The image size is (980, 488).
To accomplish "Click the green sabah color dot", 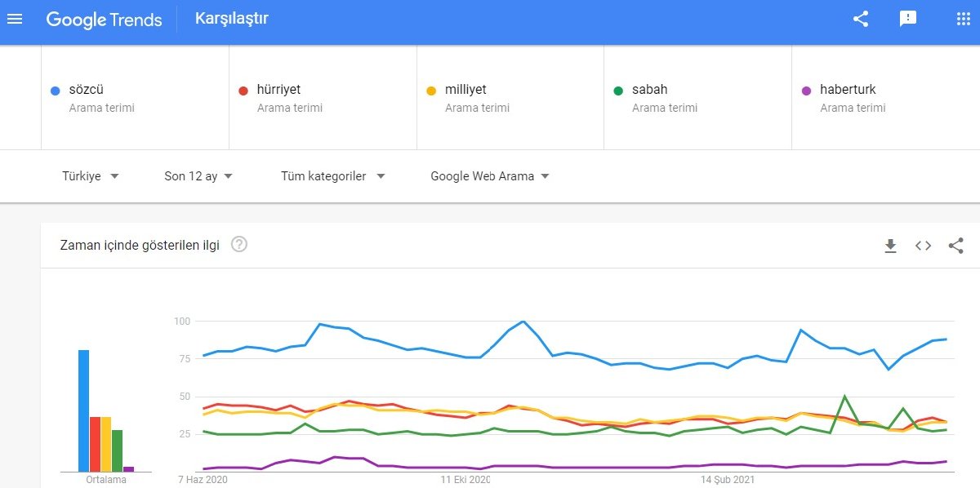I will coord(618,91).
